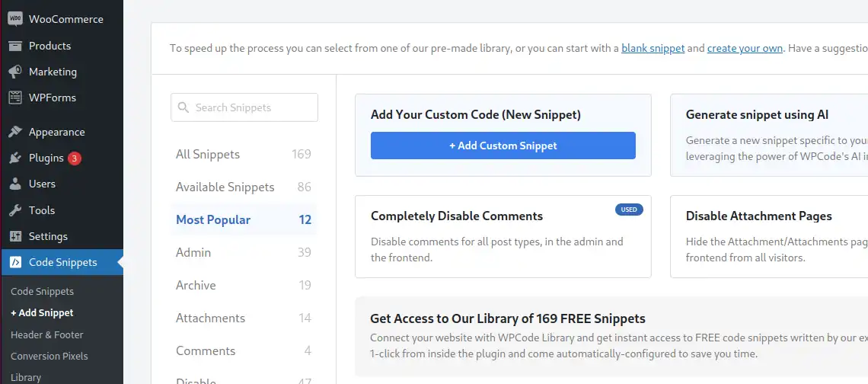Focus the Search Snippets field
The height and width of the screenshot is (384, 868).
tap(244, 107)
